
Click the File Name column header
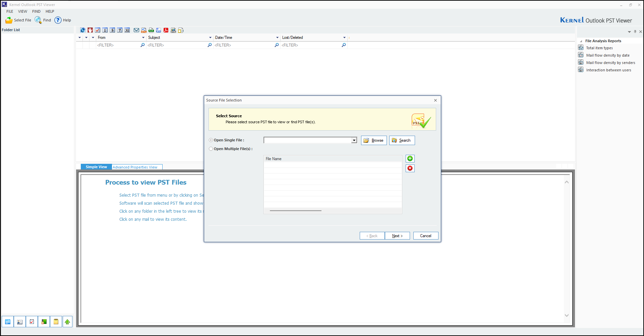(x=333, y=159)
